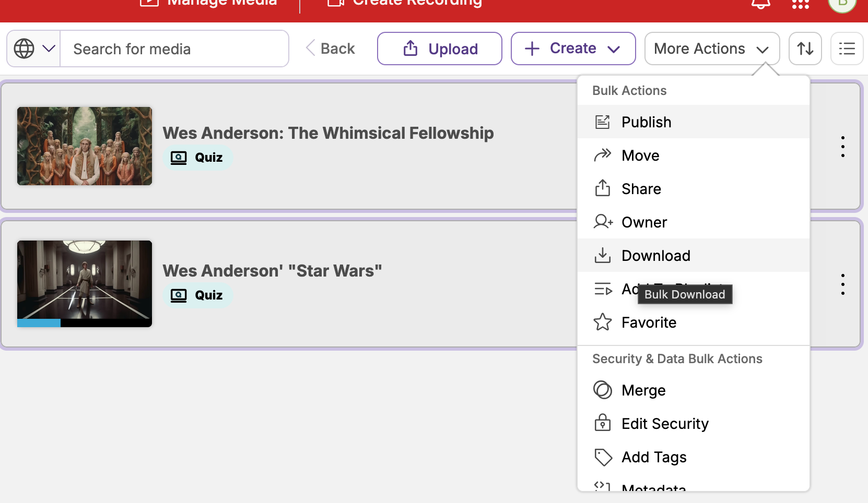Click the Move arrow icon

[x=603, y=155]
